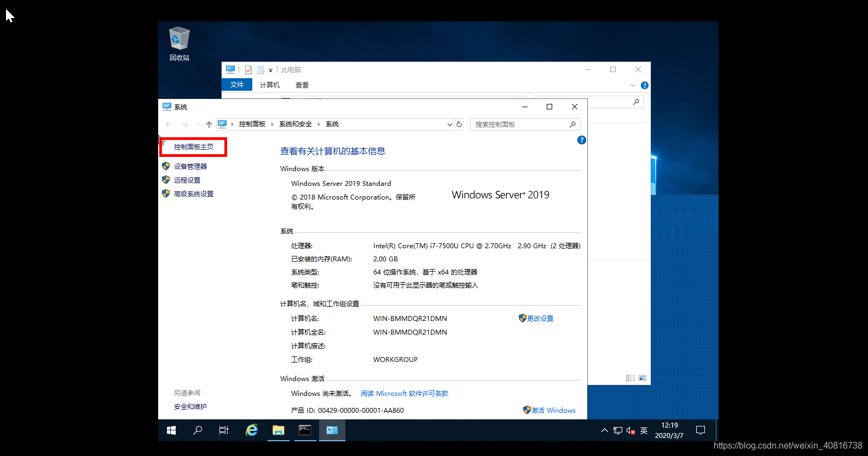The image size is (868, 456).
Task: Open File Explorer from the taskbar
Action: [278, 430]
